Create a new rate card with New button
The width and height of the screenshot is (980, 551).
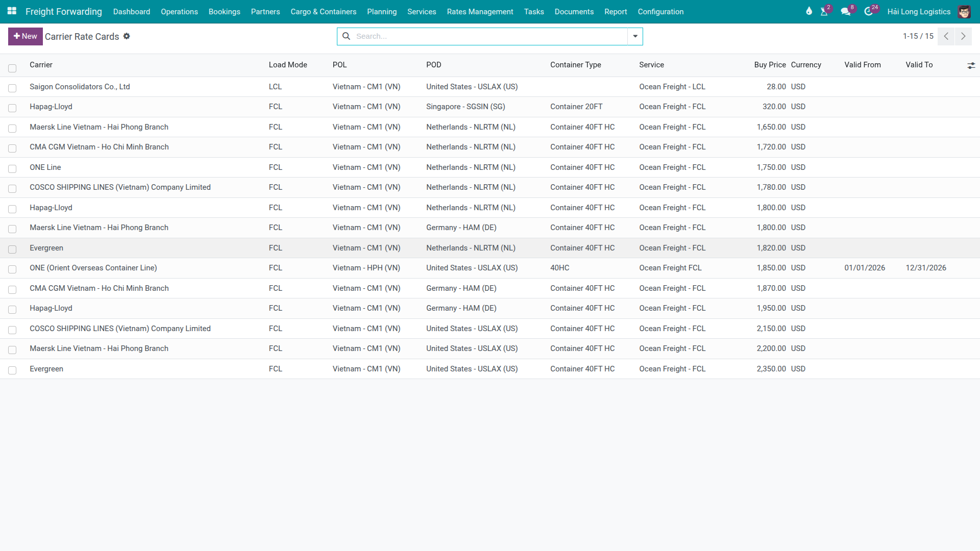25,36
